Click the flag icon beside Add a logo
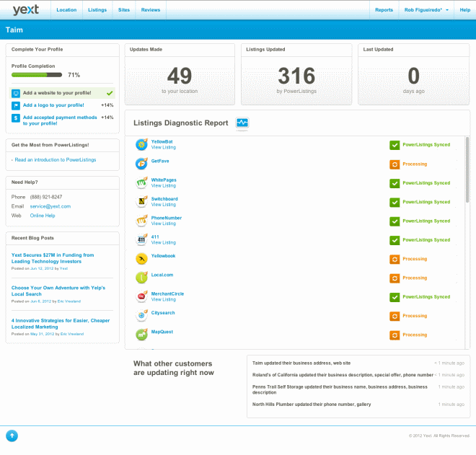Image resolution: width=476 pixels, height=455 pixels. point(16,105)
